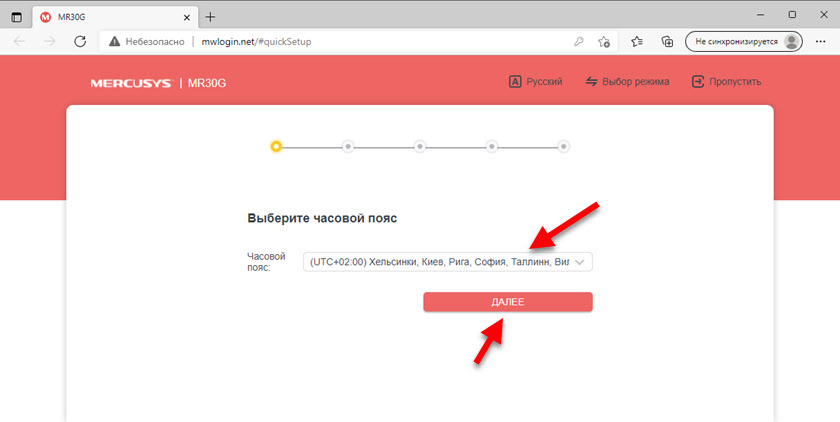
Task: Click the first yellow step indicator
Action: tap(276, 146)
